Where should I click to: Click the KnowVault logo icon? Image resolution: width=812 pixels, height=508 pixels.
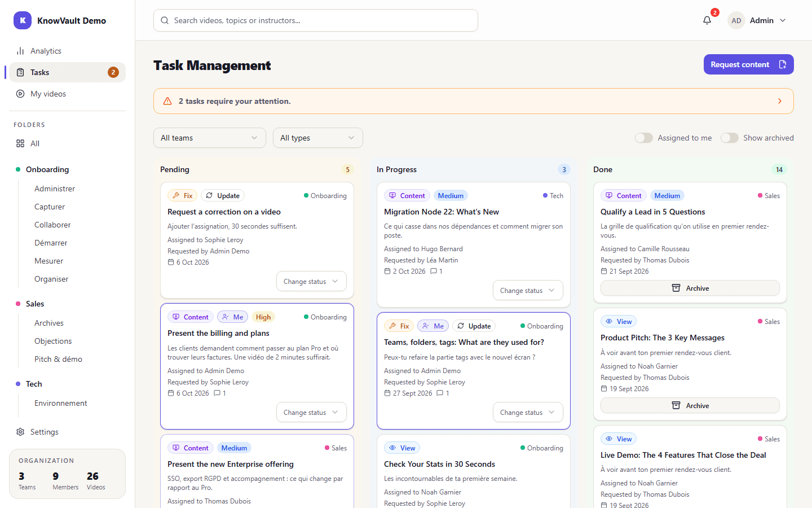tap(23, 20)
